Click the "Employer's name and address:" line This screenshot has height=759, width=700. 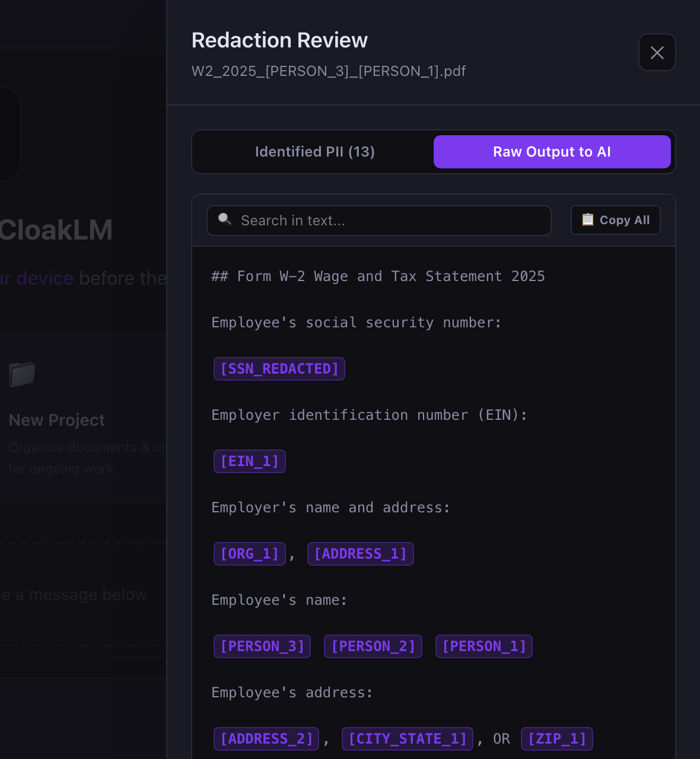[x=331, y=508]
